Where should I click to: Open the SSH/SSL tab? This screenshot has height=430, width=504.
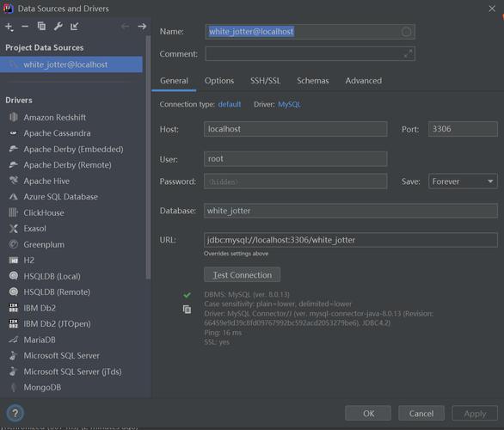click(x=265, y=81)
